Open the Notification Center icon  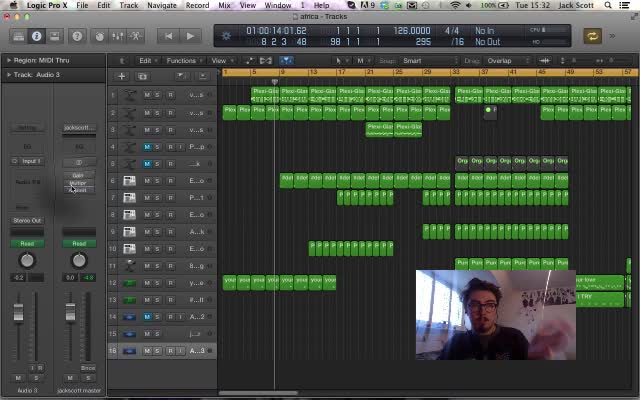[x=624, y=5]
